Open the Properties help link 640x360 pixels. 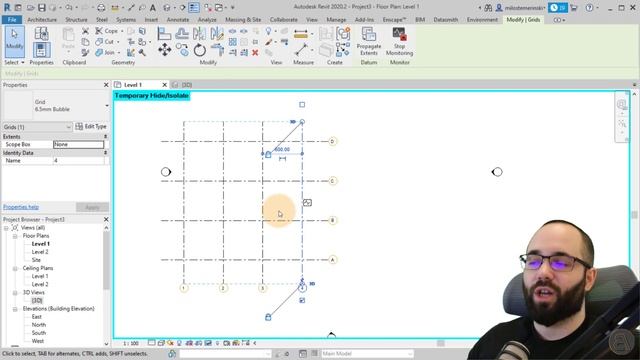click(x=21, y=207)
